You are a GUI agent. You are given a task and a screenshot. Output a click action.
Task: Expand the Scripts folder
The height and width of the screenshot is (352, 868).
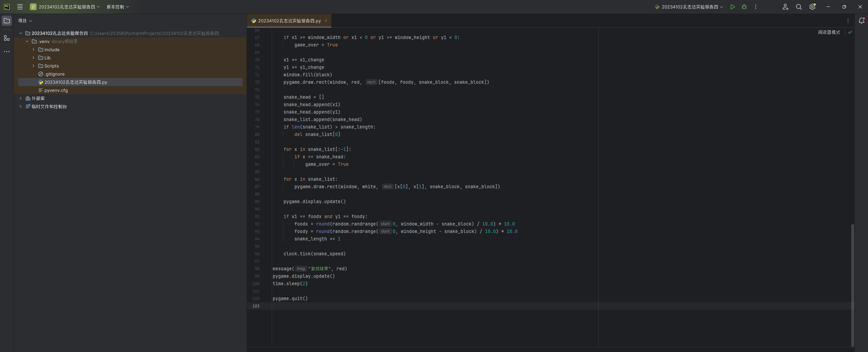(x=34, y=66)
